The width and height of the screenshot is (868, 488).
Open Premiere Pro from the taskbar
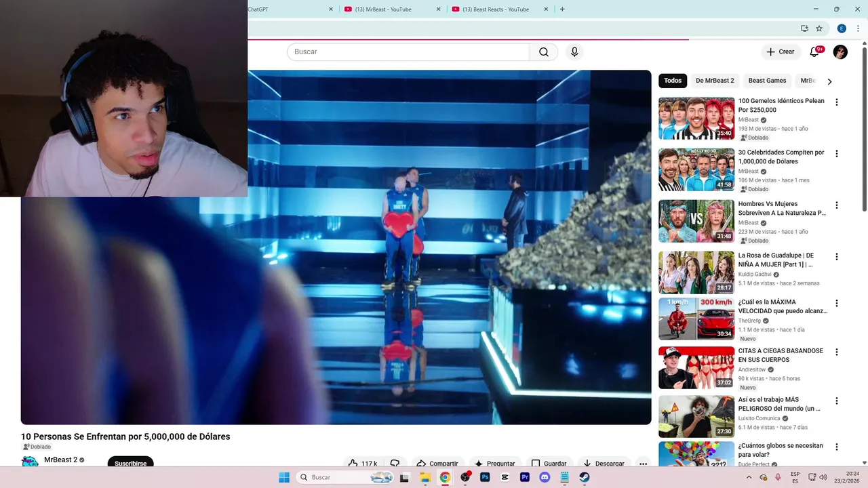pyautogui.click(x=525, y=477)
